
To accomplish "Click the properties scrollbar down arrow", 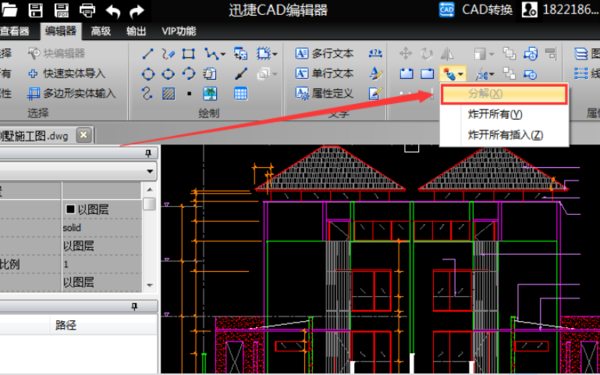I will point(150,285).
